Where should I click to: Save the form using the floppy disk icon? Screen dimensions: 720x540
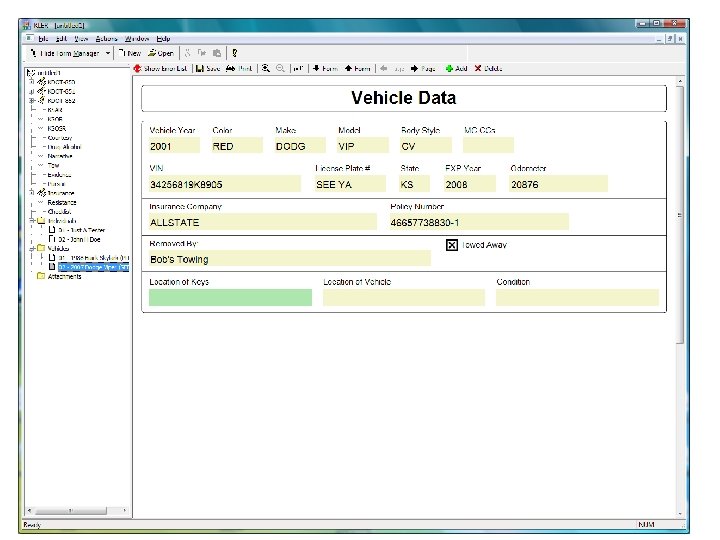tap(200, 68)
